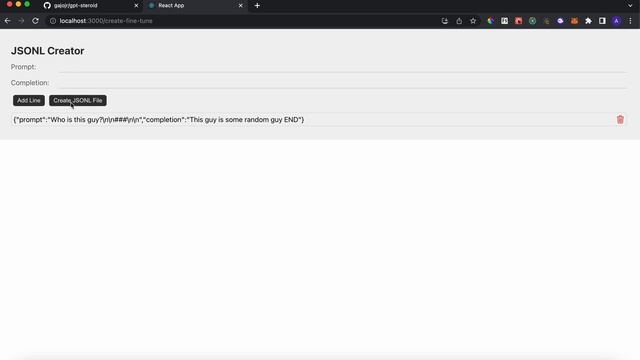Expand the tab search dropdown
The image size is (640, 360).
pos(630,6)
